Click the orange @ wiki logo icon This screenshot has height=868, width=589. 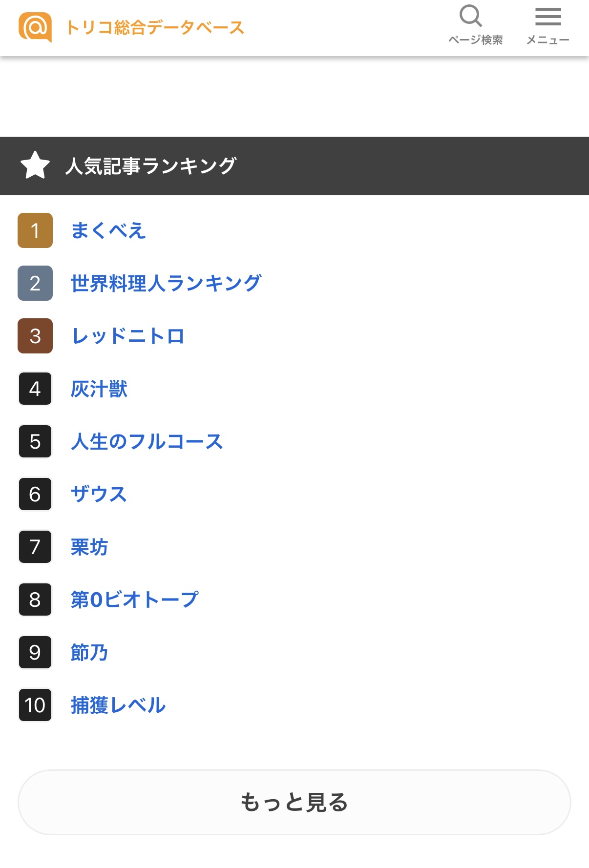pos(35,27)
